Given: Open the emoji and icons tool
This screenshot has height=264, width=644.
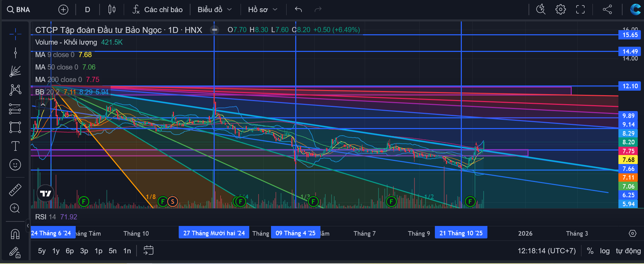Looking at the screenshot, I should (15, 165).
